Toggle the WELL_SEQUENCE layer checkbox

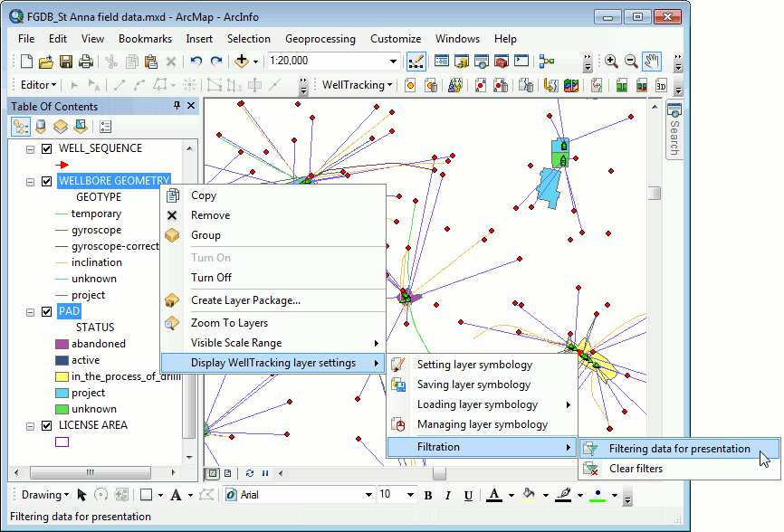47,149
